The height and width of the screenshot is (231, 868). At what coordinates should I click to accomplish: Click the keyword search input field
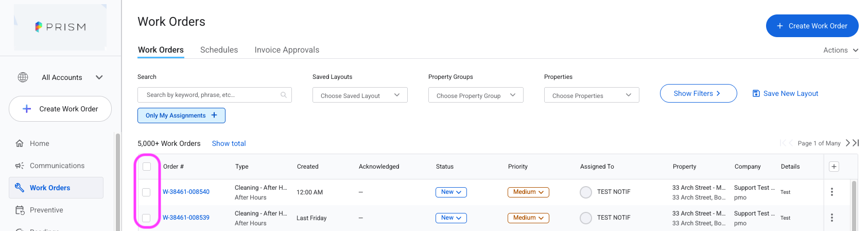coord(214,95)
